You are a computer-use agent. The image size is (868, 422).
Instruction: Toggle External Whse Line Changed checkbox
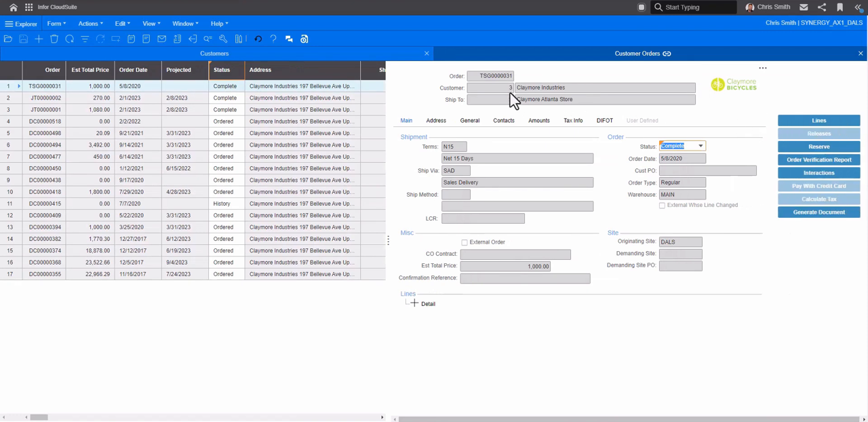[662, 205]
